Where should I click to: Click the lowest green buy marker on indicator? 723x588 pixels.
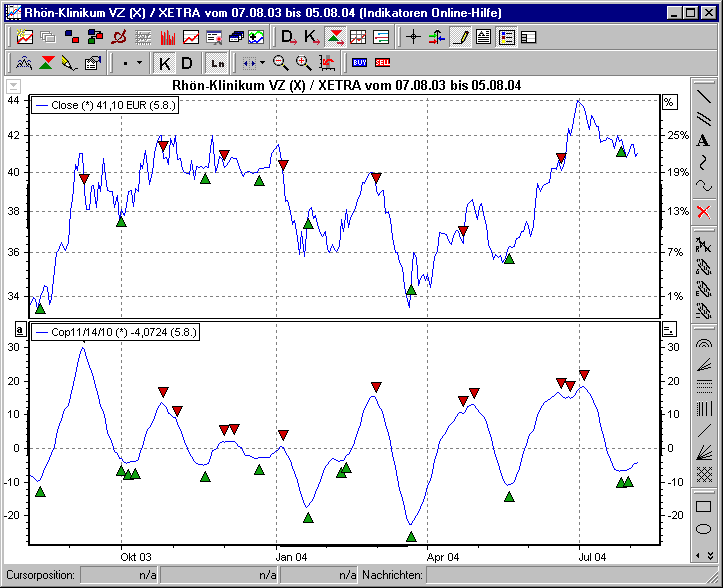411,537
